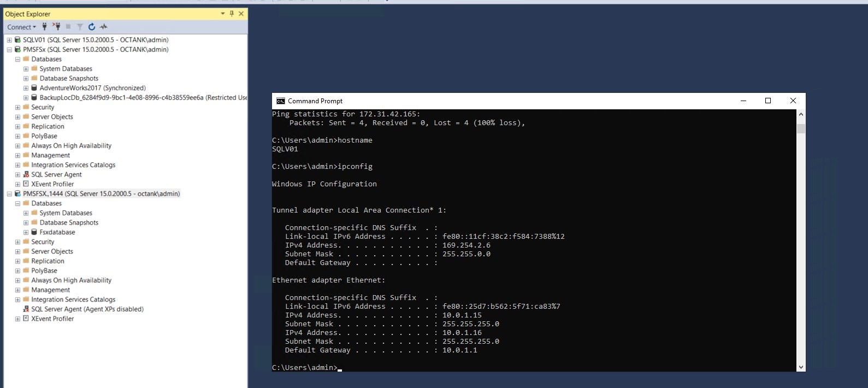Select Server Objects label under PMSFSX,1444 server

pyautogui.click(x=52, y=251)
